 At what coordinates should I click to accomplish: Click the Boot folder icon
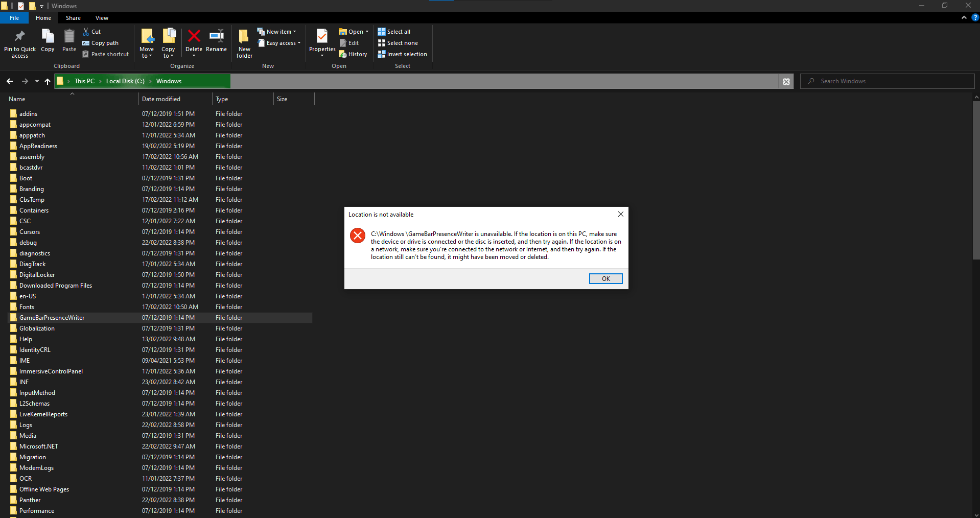[13, 178]
